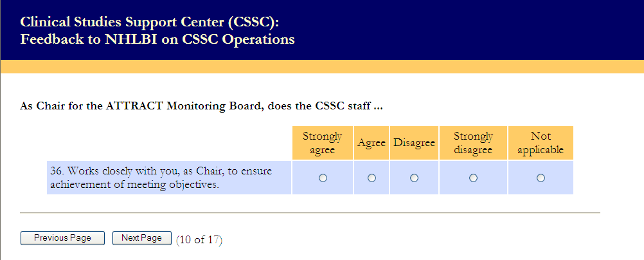Click the yellow band below the header

click(321, 66)
